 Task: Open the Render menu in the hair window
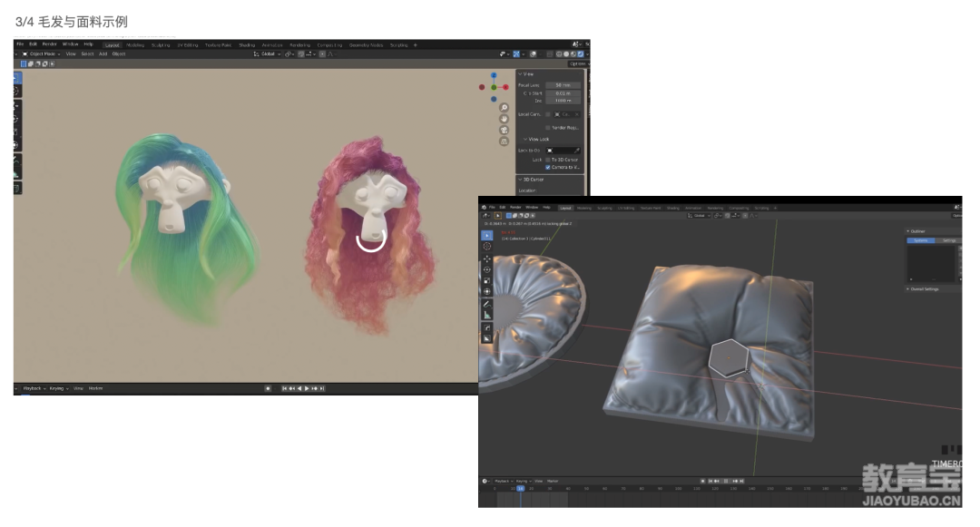click(x=49, y=44)
